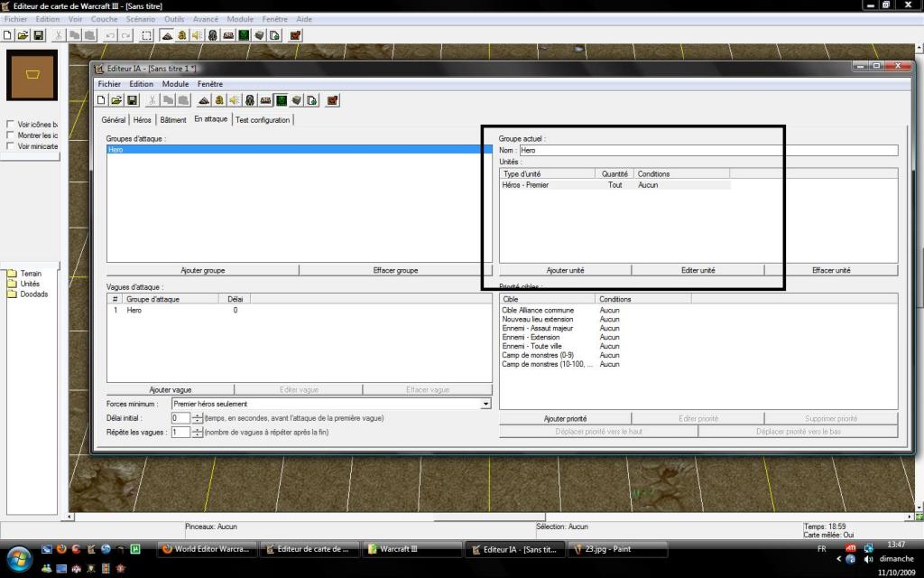Open 'World Editor Warcra...' Firefox taskbar window
This screenshot has width=924, height=578.
[x=207, y=549]
